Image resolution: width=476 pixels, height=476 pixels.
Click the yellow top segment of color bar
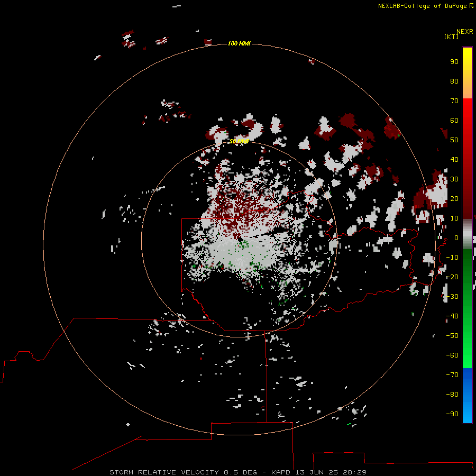pyautogui.click(x=467, y=73)
